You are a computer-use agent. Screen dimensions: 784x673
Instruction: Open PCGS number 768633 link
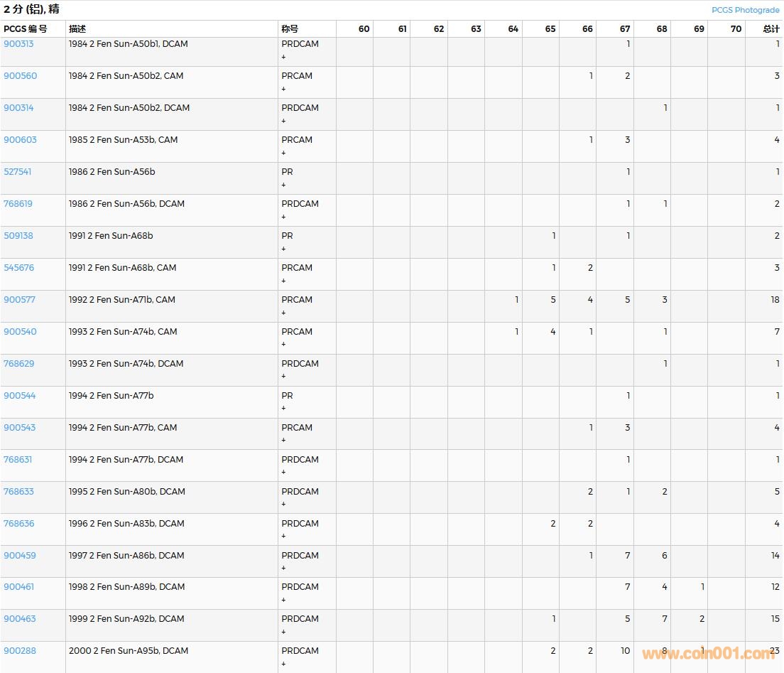point(18,492)
